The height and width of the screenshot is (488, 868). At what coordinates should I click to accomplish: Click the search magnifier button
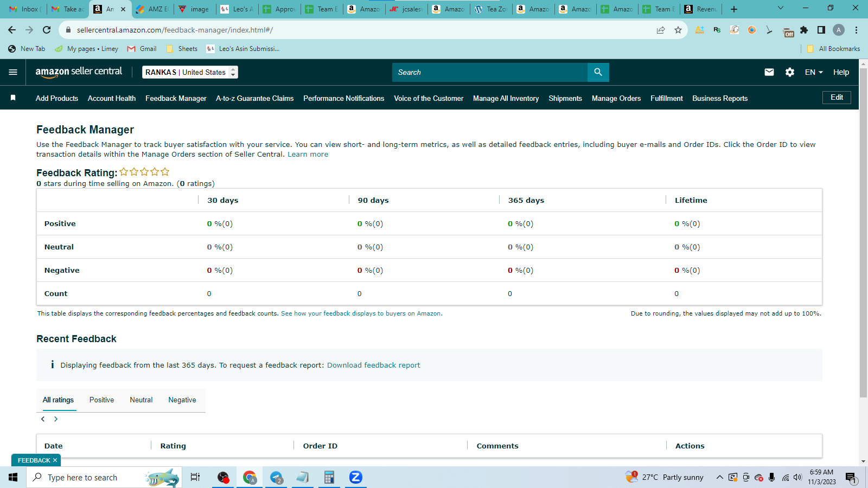[x=598, y=72]
